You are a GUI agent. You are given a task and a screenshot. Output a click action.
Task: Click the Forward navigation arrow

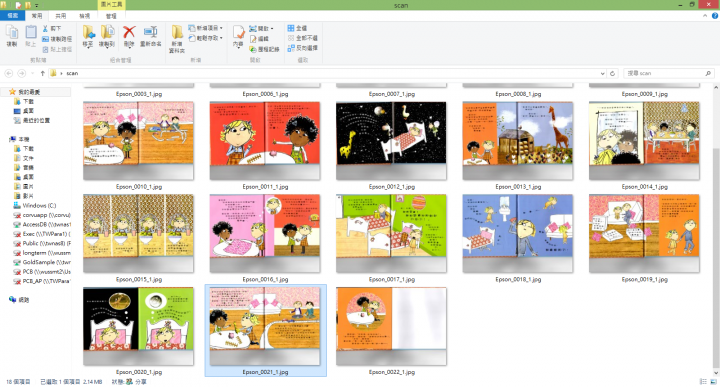coord(22,73)
